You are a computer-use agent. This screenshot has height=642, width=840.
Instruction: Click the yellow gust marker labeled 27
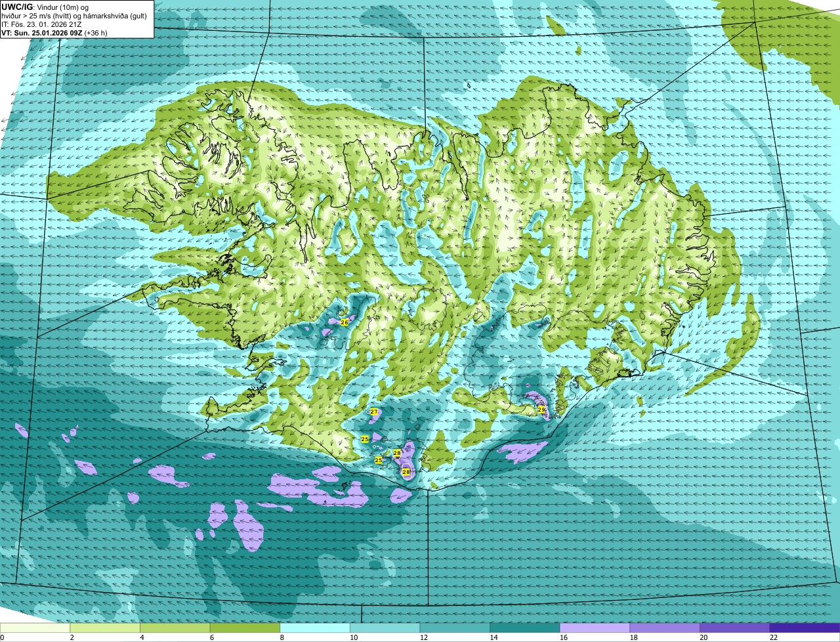[x=373, y=412]
